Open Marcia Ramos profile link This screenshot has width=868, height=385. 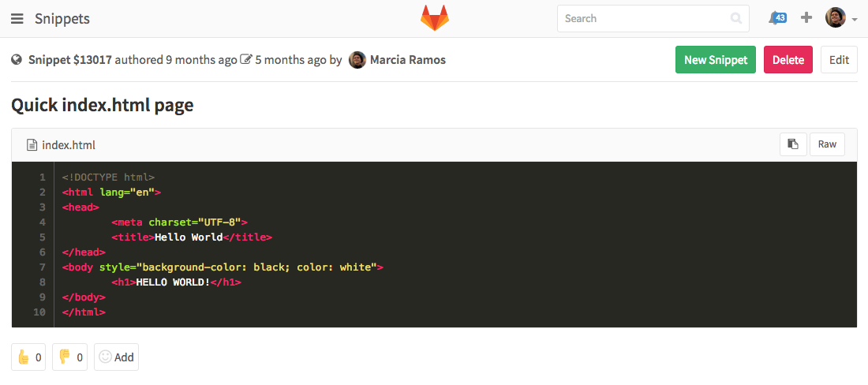click(407, 60)
